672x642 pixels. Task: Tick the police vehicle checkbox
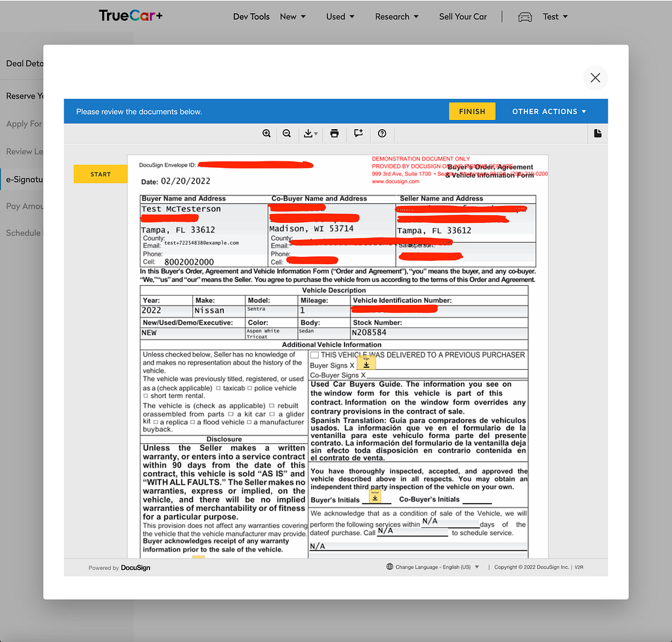[250, 388]
